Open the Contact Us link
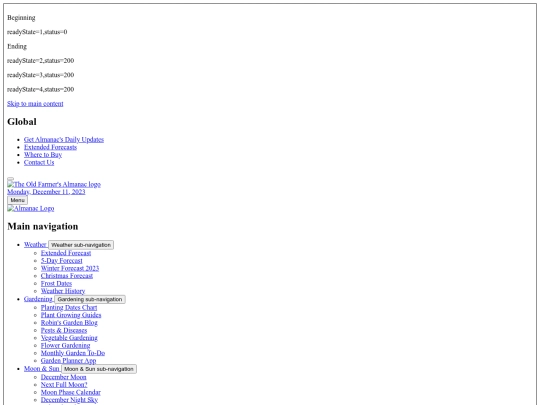540x405 pixels. tap(39, 162)
